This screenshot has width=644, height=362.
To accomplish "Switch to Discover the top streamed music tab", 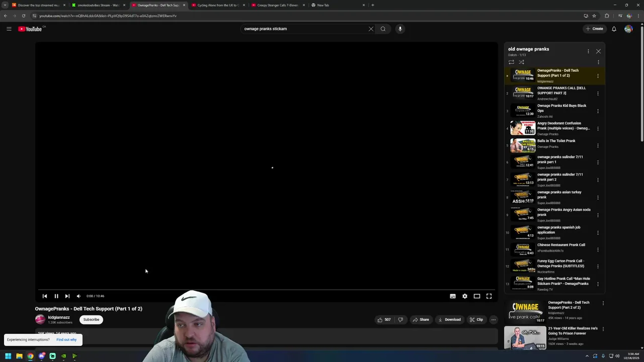I will point(38,5).
